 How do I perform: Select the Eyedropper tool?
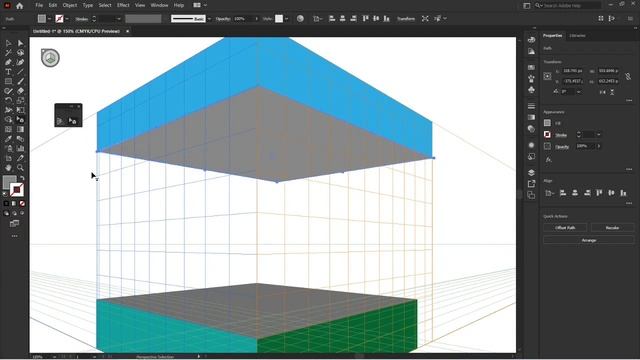pyautogui.click(x=8, y=139)
